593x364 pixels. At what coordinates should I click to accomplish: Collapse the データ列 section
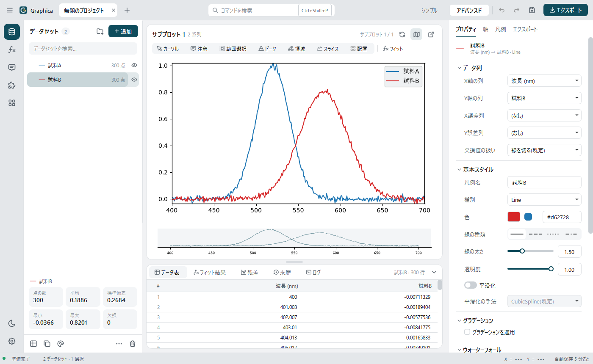coord(469,68)
